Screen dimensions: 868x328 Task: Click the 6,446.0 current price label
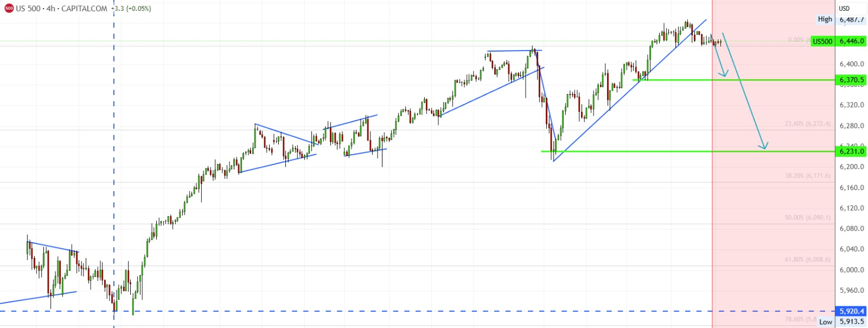point(851,41)
